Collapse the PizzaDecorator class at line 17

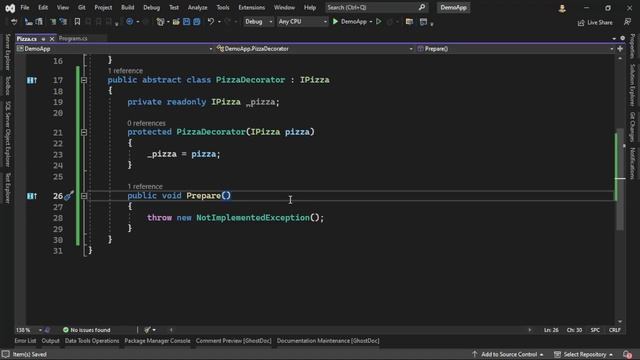point(84,80)
